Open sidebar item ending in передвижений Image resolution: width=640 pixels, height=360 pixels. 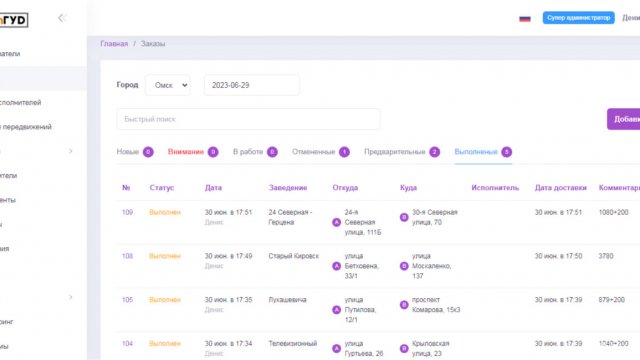click(26, 127)
